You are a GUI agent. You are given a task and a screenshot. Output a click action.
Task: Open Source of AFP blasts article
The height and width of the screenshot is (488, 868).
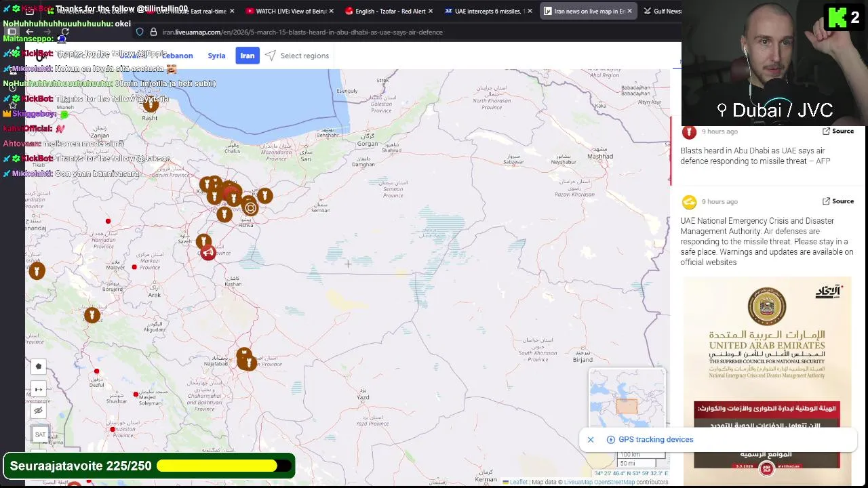tap(838, 131)
